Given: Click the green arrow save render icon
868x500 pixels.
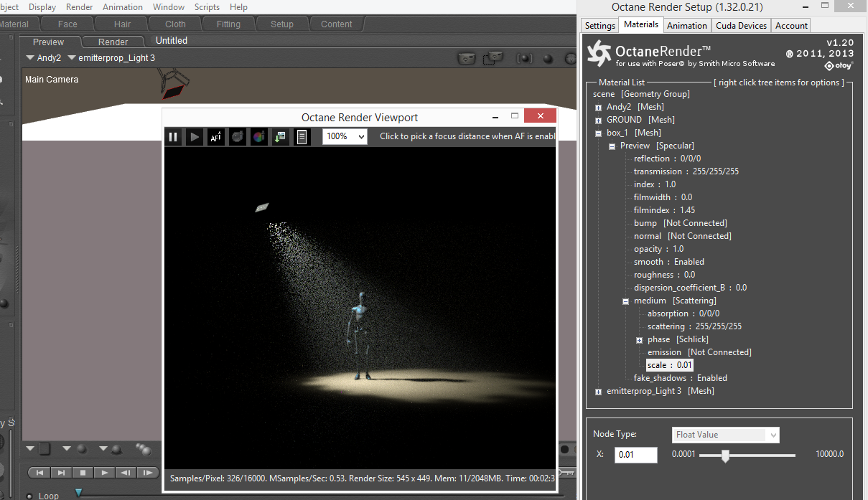Looking at the screenshot, I should pos(281,136).
